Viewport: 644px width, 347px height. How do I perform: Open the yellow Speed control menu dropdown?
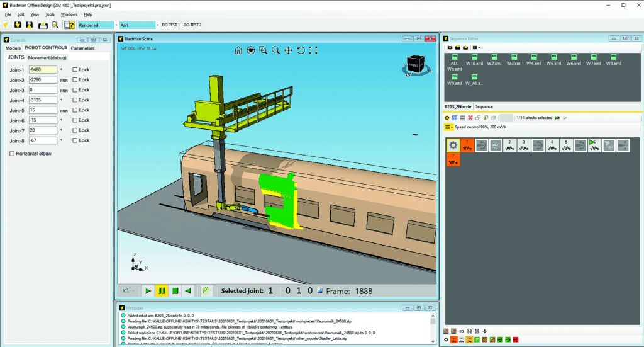pos(449,127)
